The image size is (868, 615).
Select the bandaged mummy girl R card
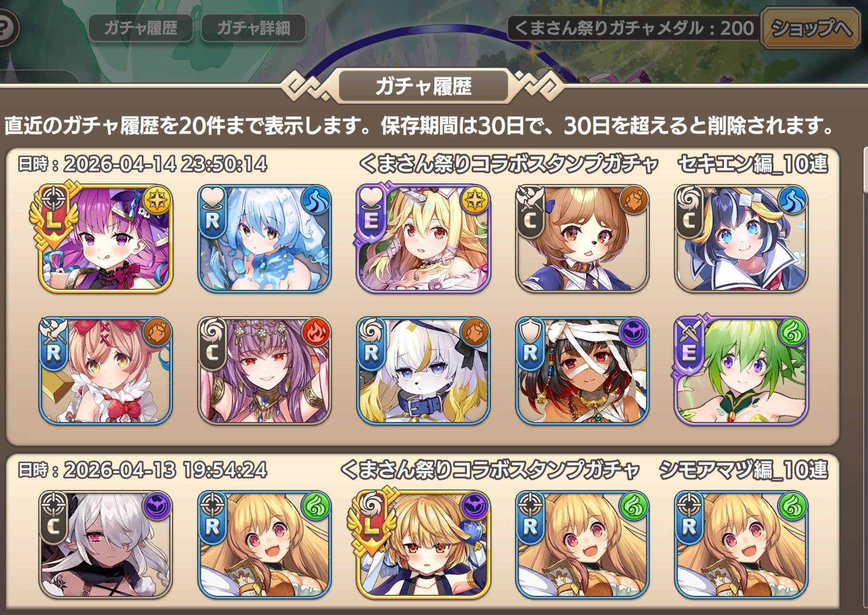coord(582,370)
